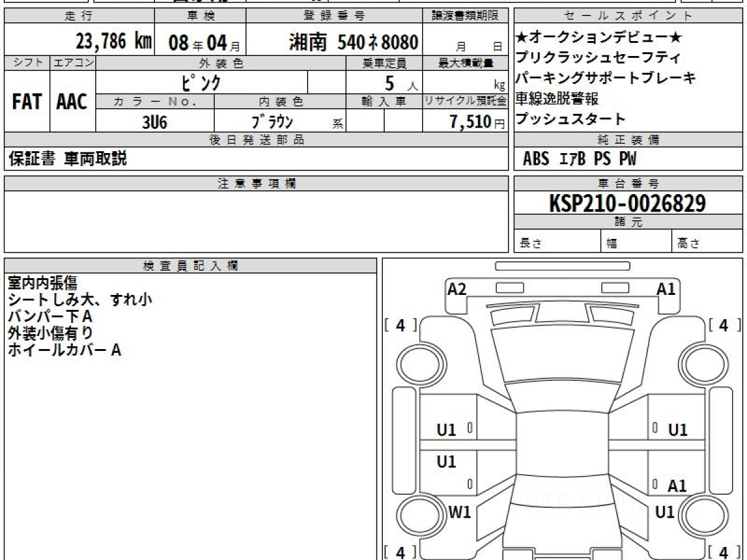Click the 後日発送部品 header
The width and height of the screenshot is (747, 560).
click(256, 140)
